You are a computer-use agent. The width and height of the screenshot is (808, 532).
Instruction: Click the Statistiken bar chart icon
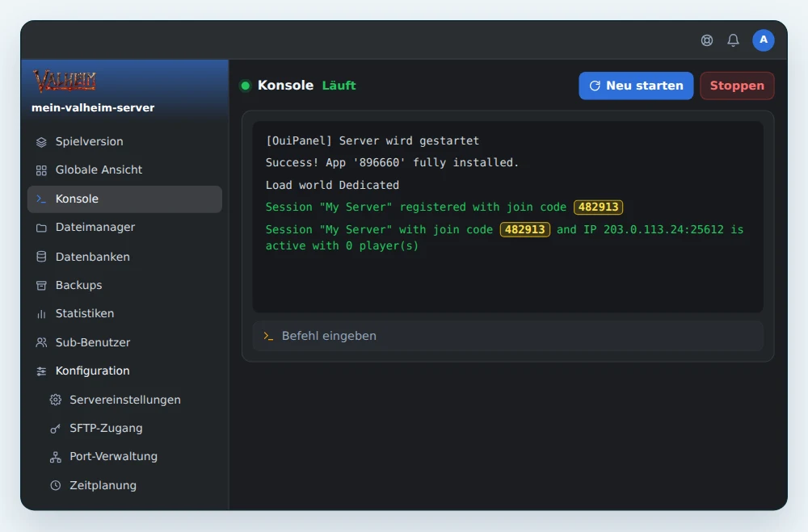(x=41, y=314)
